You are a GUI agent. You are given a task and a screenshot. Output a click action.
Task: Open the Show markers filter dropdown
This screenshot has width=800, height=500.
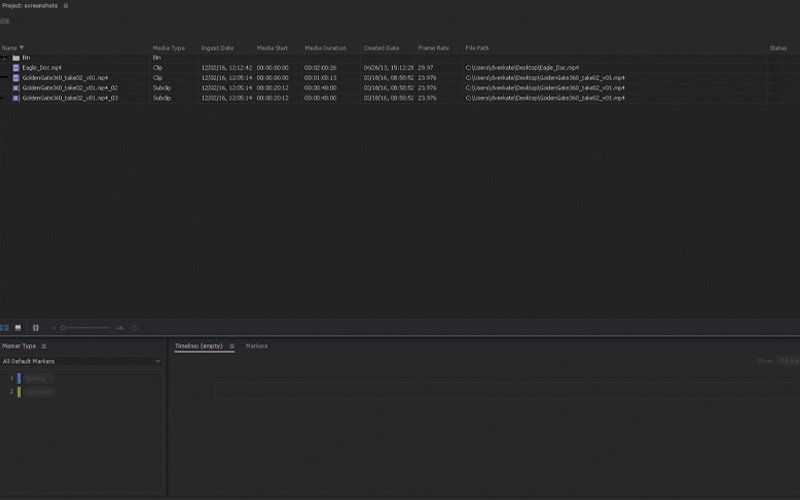788,361
